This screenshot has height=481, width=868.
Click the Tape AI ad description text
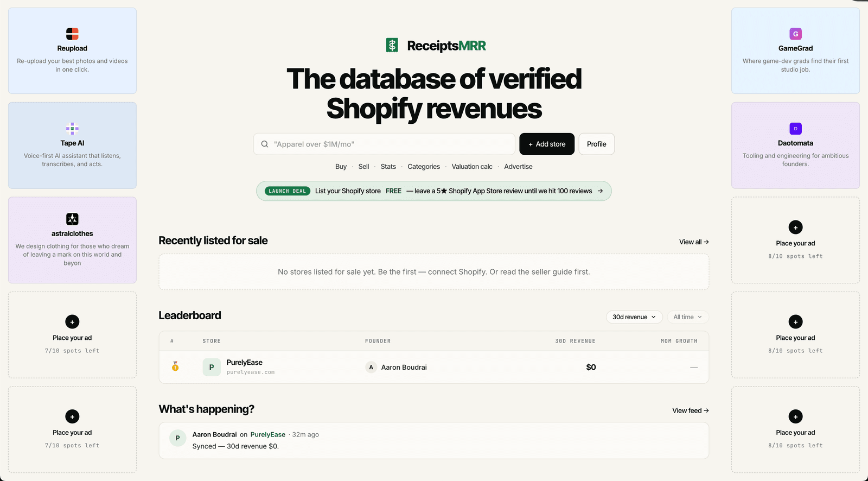pos(72,160)
